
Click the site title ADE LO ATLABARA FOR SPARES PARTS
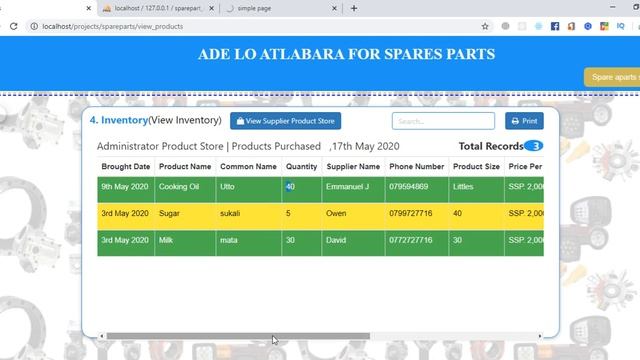click(347, 54)
